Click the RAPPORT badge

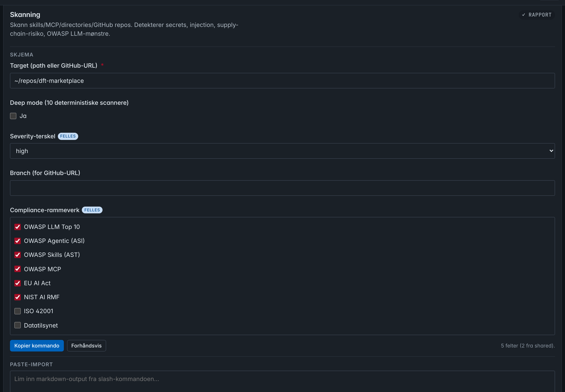coord(537,15)
